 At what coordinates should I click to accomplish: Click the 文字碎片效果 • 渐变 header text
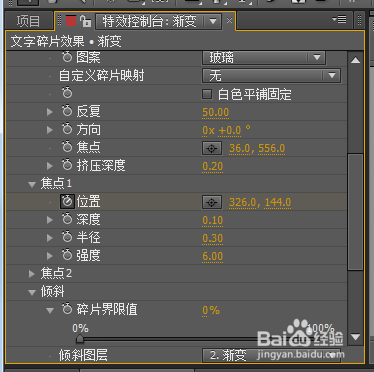pyautogui.click(x=66, y=42)
